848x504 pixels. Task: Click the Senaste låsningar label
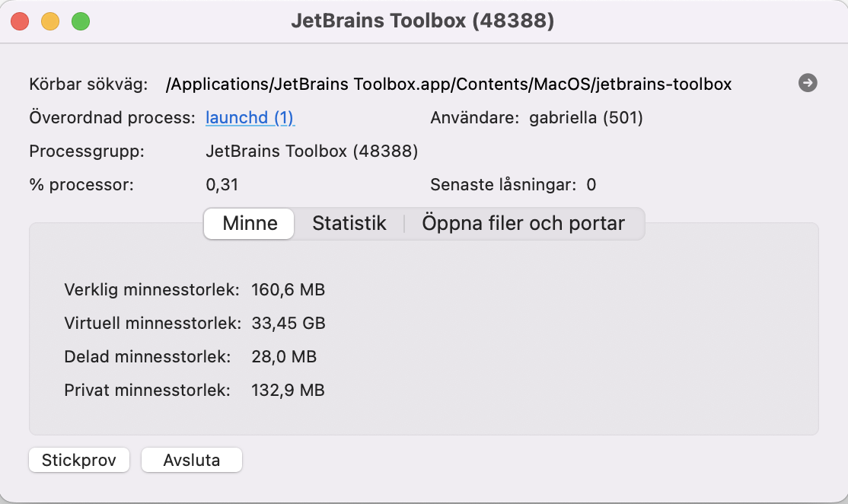[x=503, y=184]
